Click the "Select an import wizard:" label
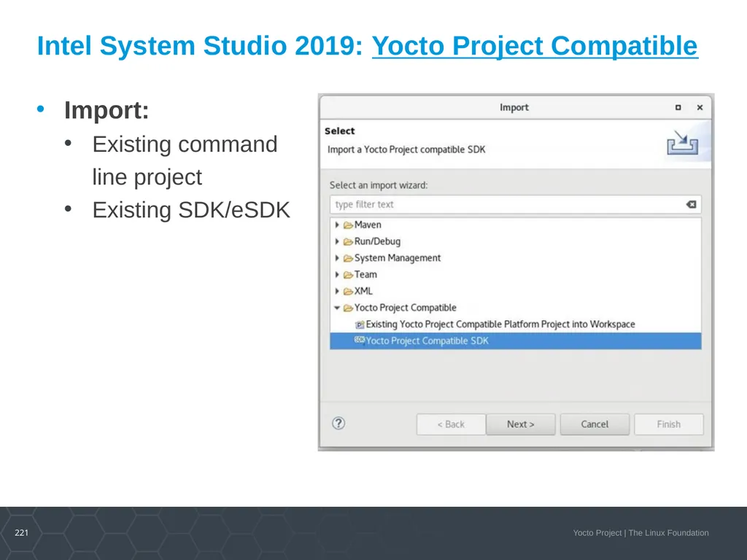Viewport: 747px width, 560px height. 379,185
